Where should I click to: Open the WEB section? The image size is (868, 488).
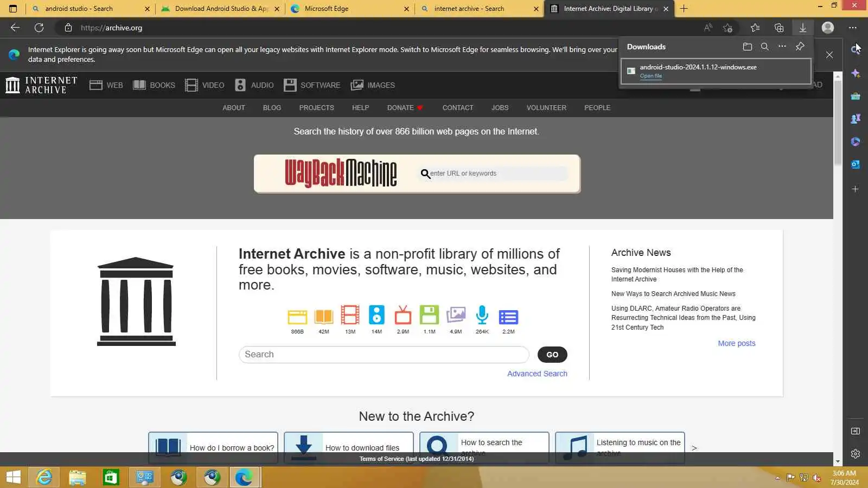106,85
